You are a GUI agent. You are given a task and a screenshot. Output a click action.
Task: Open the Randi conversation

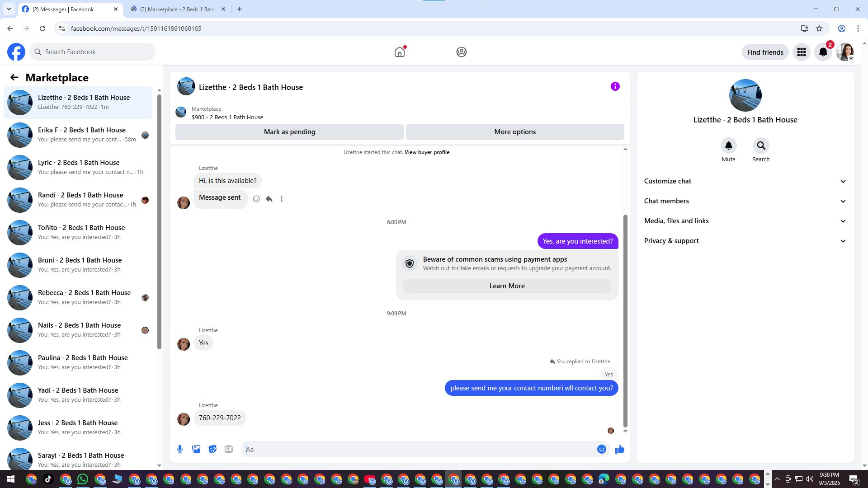[78, 200]
